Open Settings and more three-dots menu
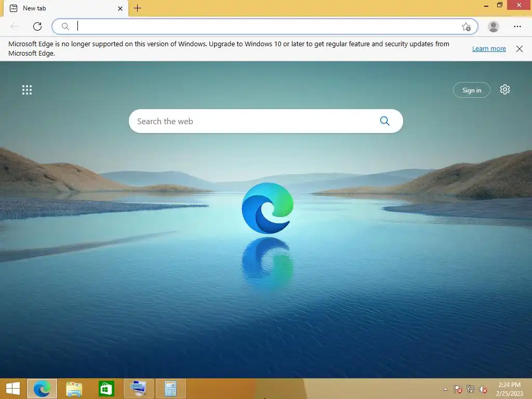 click(517, 26)
